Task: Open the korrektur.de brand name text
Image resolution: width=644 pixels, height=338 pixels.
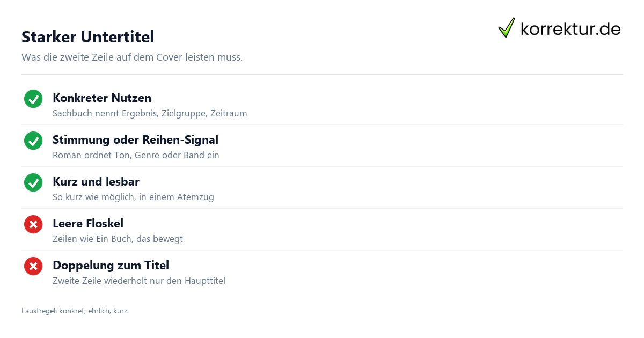Action: click(x=570, y=29)
